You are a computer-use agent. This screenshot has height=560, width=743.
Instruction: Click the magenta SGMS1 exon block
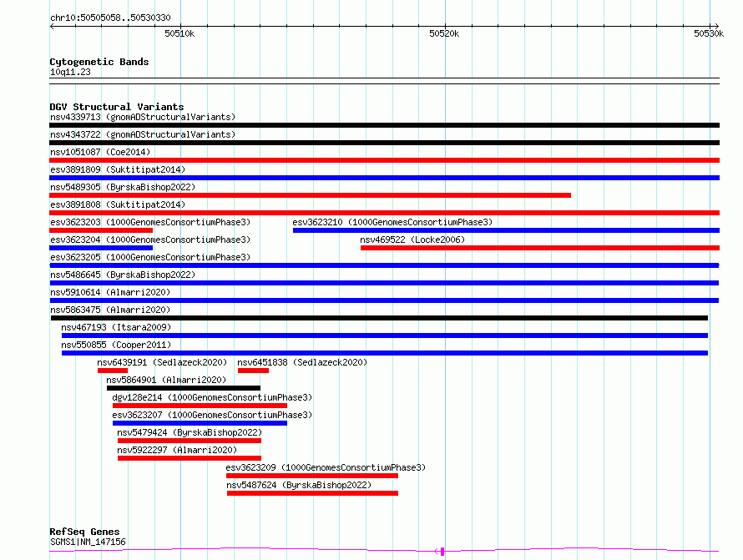tap(442, 552)
